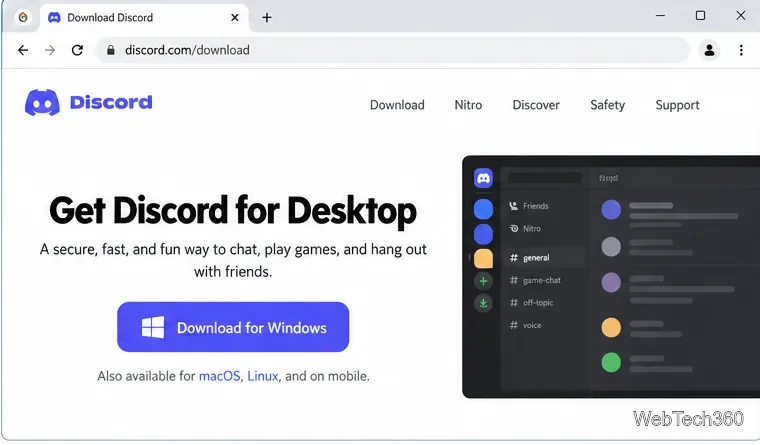Select the Download Discord browser tab
This screenshot has width=760, height=445.
144,18
